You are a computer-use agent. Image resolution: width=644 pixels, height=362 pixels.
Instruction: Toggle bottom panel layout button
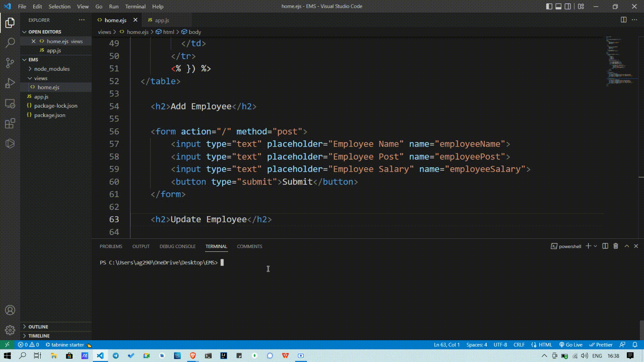pos(558,6)
